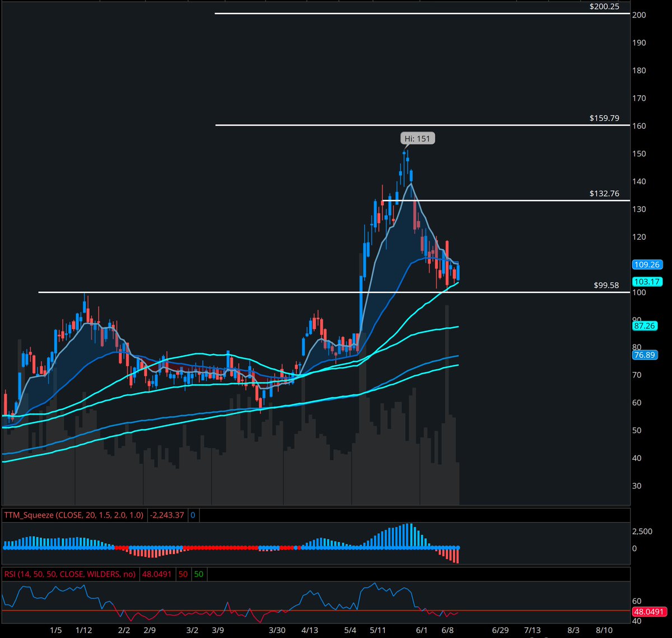Select the $99.58 support level label
Viewport: 672px width, 638px height.
(x=606, y=285)
